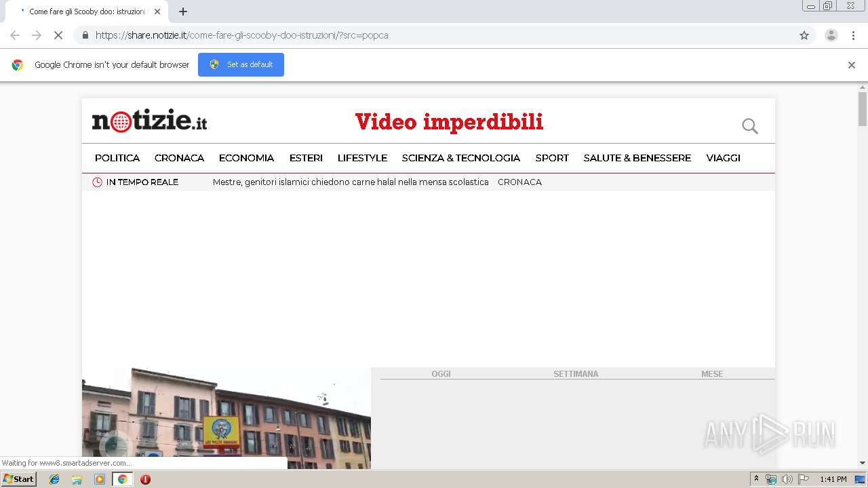Screen dimensions: 868x488
Task: Open the LIFESTYLE section
Action: pos(362,158)
